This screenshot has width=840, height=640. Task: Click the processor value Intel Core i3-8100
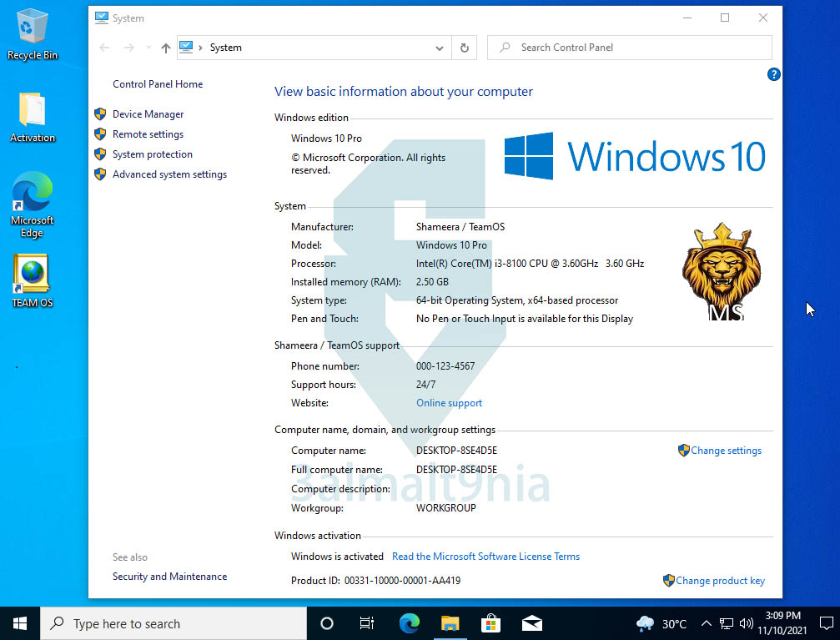click(530, 264)
